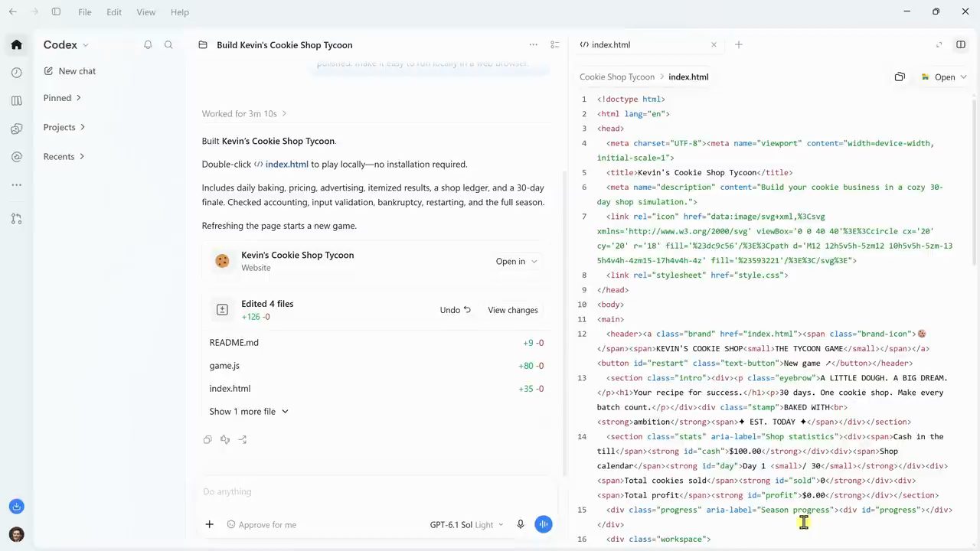Screen dimensions: 980x551
Task: Open the GPT-6.1 Sol model selector
Action: point(466,525)
